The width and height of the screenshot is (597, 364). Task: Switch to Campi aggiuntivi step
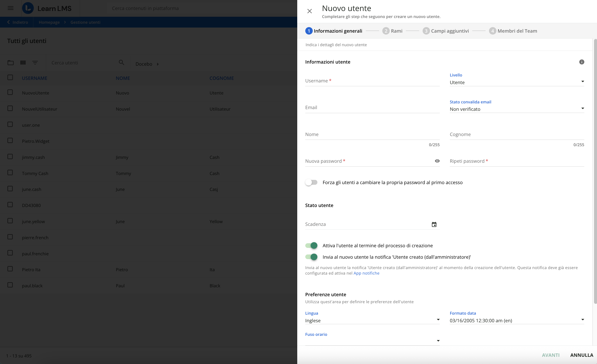446,31
